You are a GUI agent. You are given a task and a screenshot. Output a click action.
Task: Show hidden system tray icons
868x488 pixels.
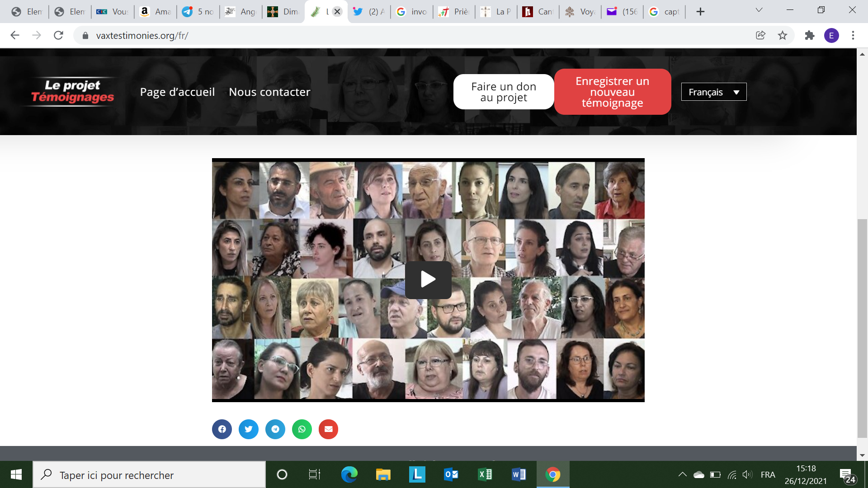coord(682,474)
